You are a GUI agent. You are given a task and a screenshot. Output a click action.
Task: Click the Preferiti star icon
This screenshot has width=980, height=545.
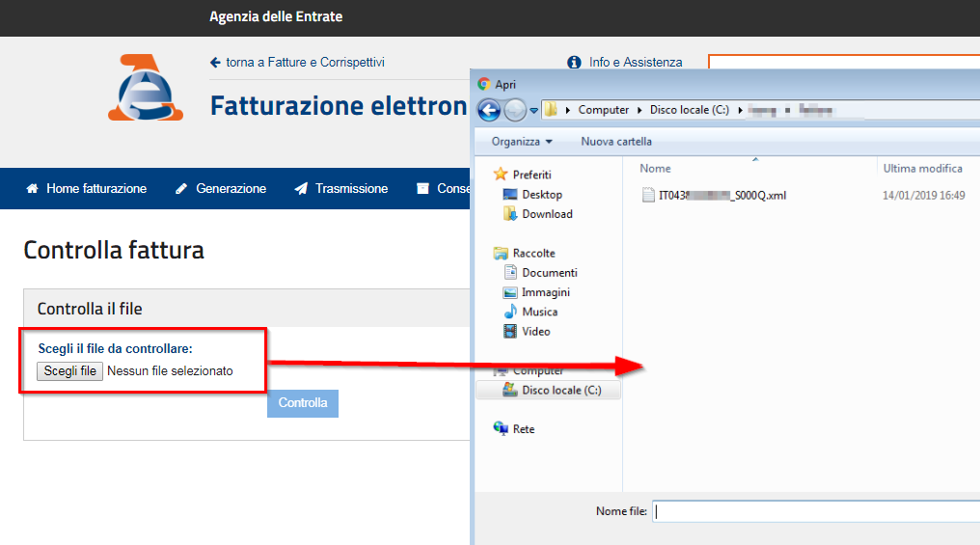click(501, 175)
